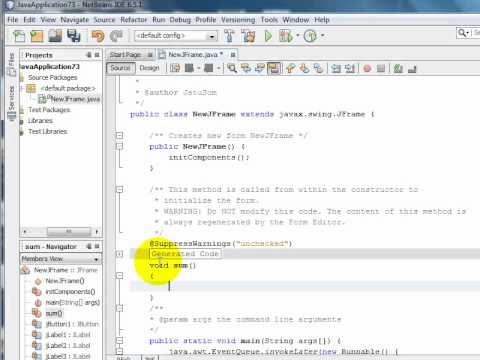This screenshot has width=480, height=360.
Task: Start macro recording with the red circle icon
Action: tap(367, 69)
